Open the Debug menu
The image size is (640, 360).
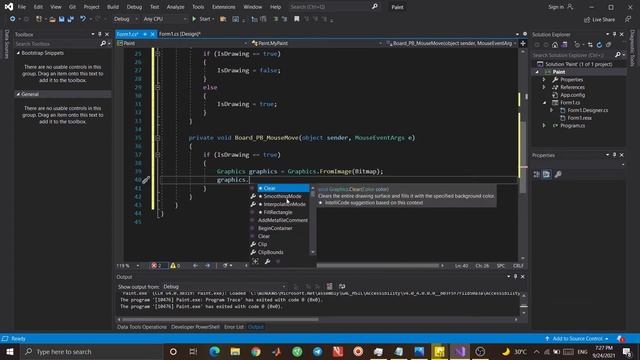coord(134,7)
